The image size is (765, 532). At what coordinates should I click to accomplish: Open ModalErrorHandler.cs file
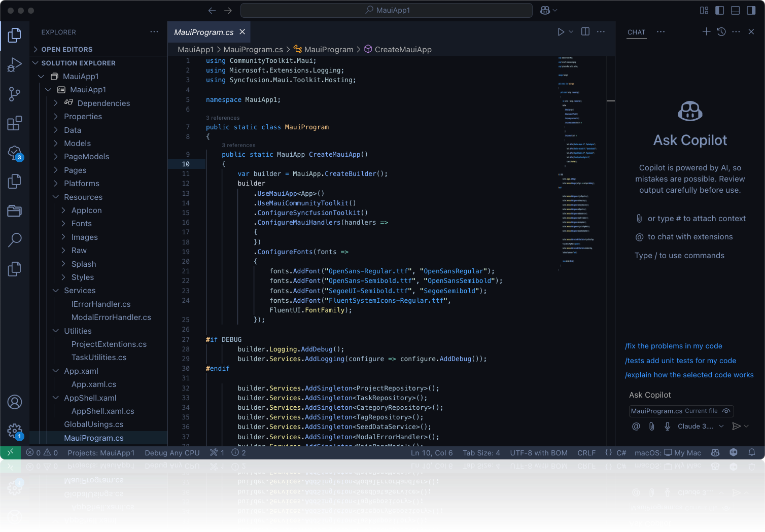111,317
